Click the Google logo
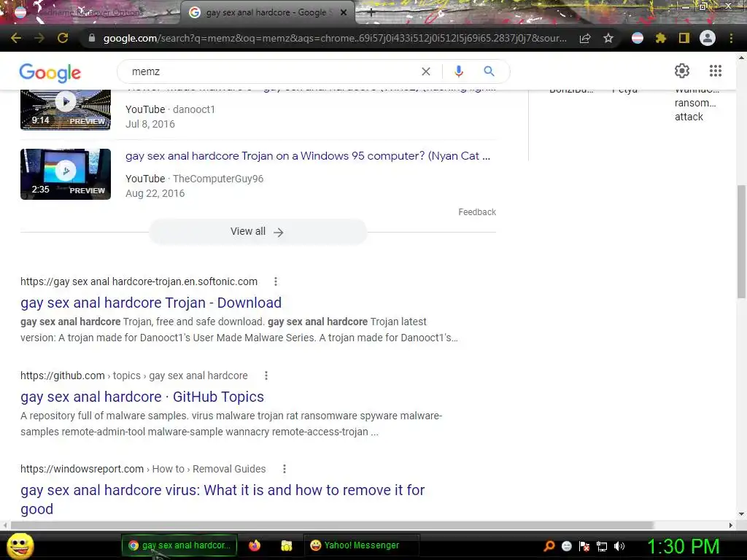747x560 pixels. coord(50,72)
